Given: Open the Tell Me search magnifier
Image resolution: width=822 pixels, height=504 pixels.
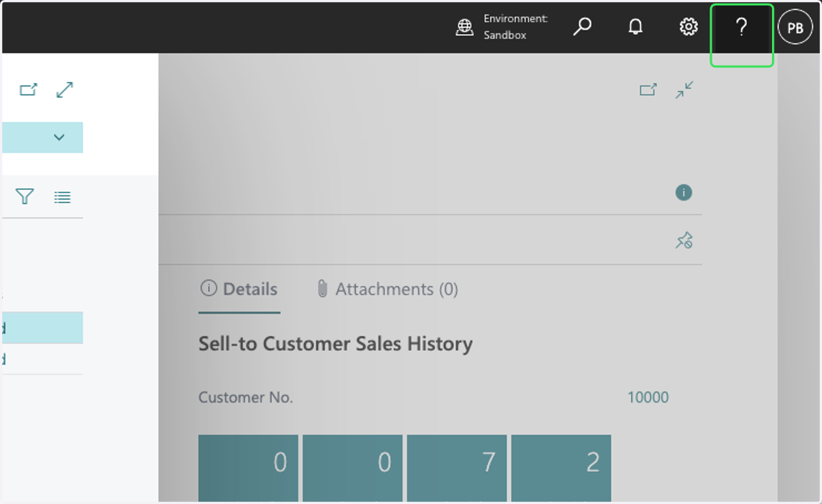Looking at the screenshot, I should coord(582,27).
